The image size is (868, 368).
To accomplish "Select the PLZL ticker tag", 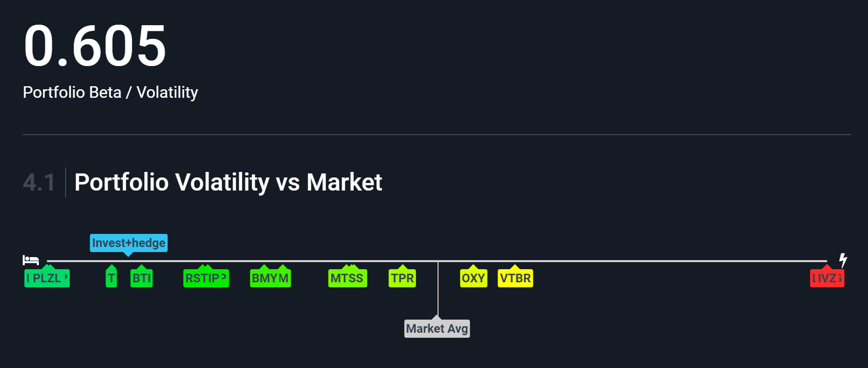I will click(47, 278).
